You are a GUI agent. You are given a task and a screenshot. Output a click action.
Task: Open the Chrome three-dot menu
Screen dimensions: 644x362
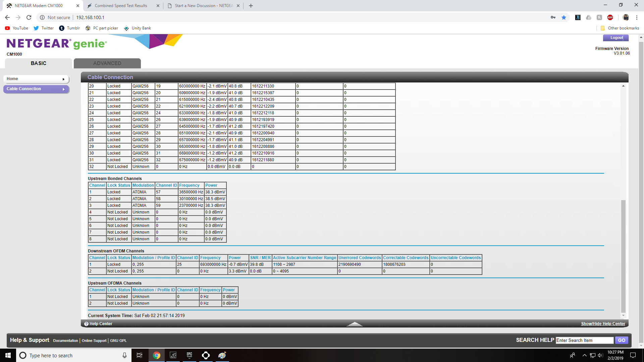pos(637,17)
